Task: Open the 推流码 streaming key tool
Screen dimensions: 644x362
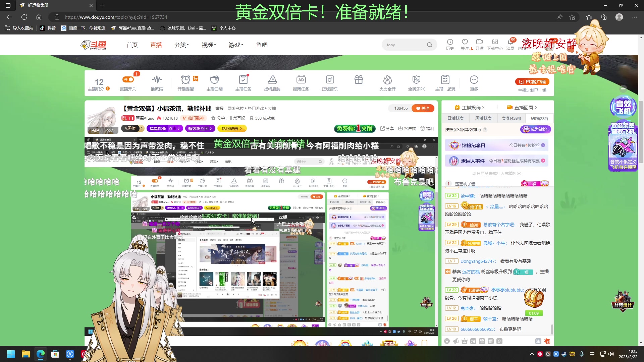Action: pyautogui.click(x=157, y=83)
